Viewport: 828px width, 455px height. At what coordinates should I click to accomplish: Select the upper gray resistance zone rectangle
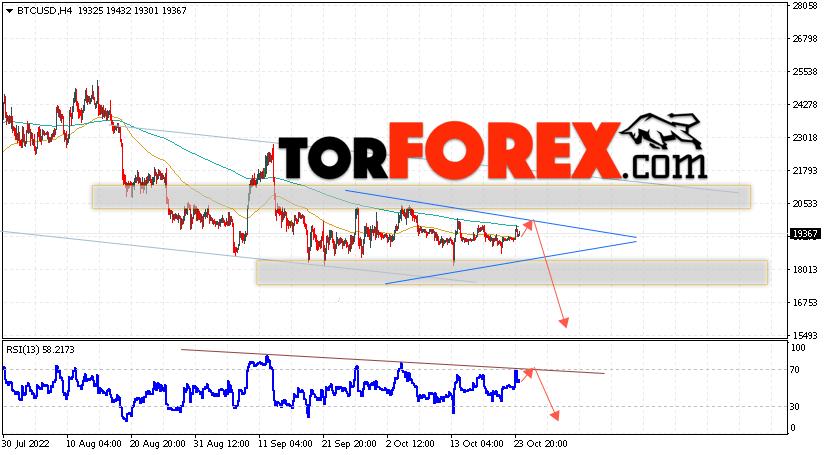pyautogui.click(x=421, y=196)
